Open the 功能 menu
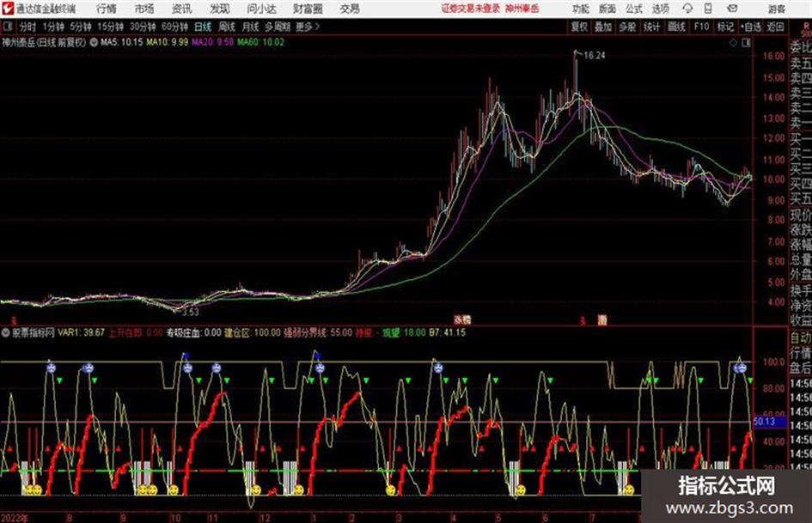 click(x=581, y=9)
